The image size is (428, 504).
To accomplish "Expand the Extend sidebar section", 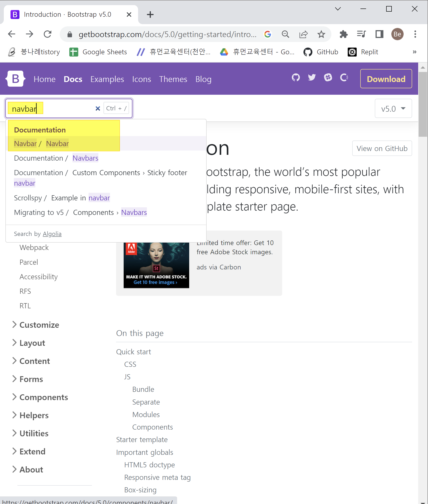I will point(29,451).
